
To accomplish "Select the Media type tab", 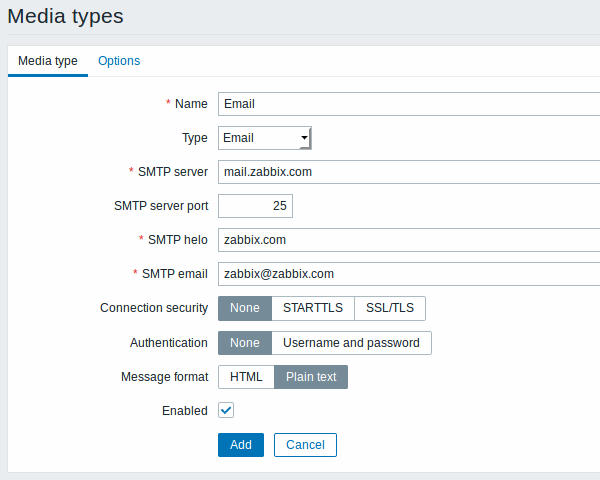I will coord(48,61).
